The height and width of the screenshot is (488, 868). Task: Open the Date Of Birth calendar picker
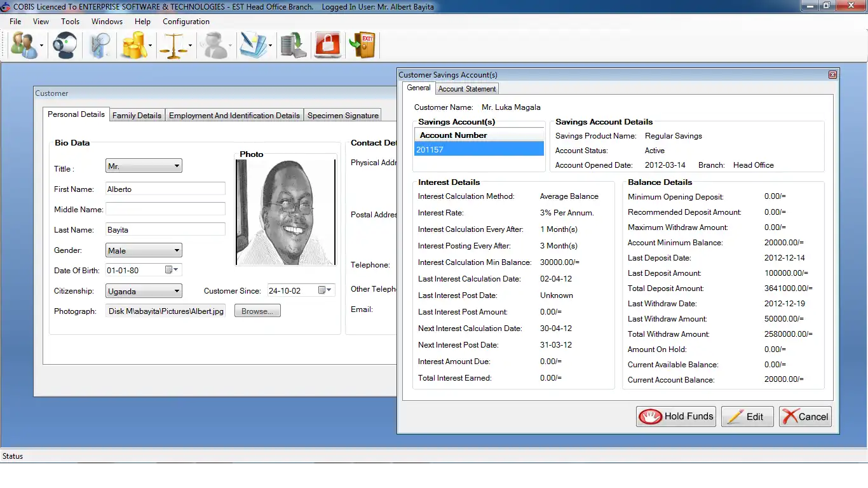pyautogui.click(x=172, y=270)
